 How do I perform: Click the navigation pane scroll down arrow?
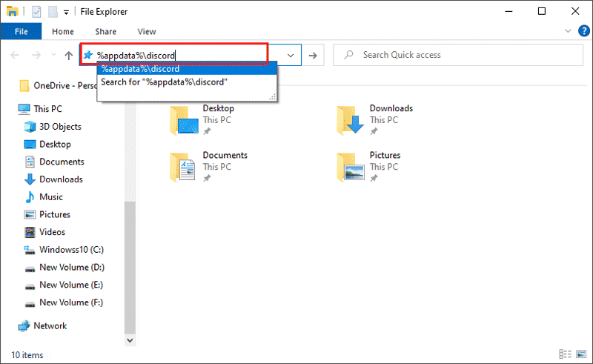130,340
